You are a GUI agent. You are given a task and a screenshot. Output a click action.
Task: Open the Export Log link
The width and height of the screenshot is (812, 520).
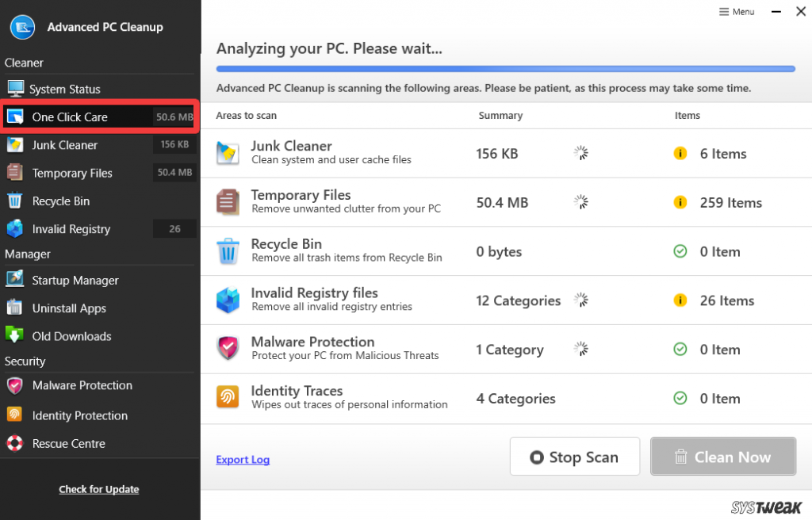tap(243, 460)
